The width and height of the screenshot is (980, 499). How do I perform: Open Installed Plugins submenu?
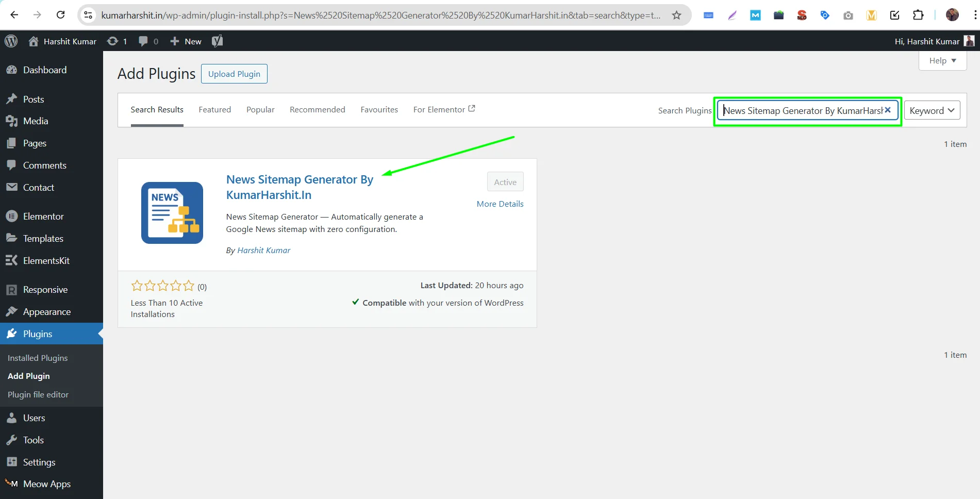point(38,358)
